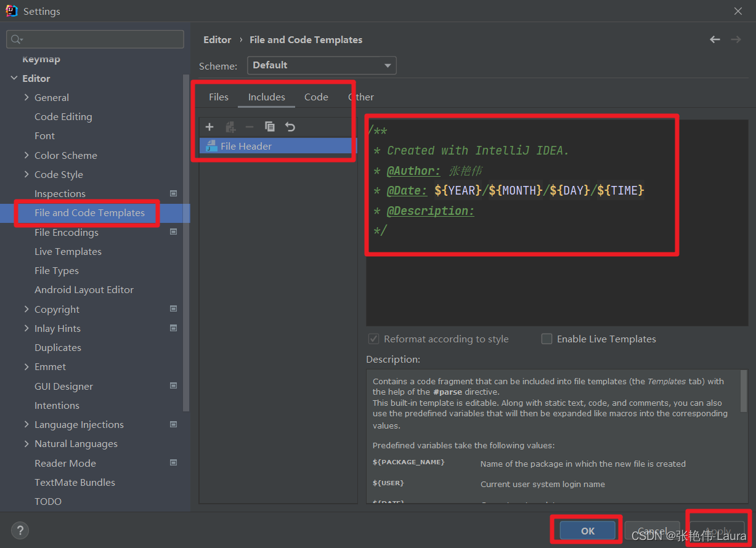
Task: Expand the Emmet tree node
Action: pos(26,366)
